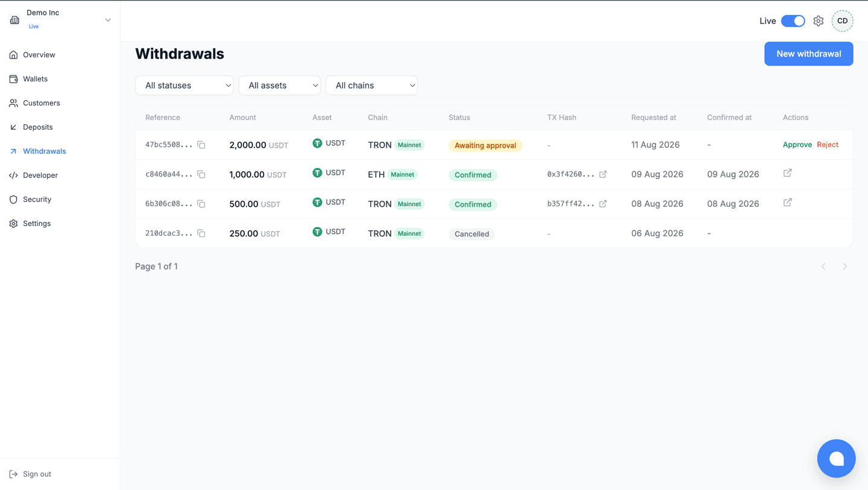Screen dimensions: 868x490
Task: Create a New withdrawal
Action: [x=808, y=54]
